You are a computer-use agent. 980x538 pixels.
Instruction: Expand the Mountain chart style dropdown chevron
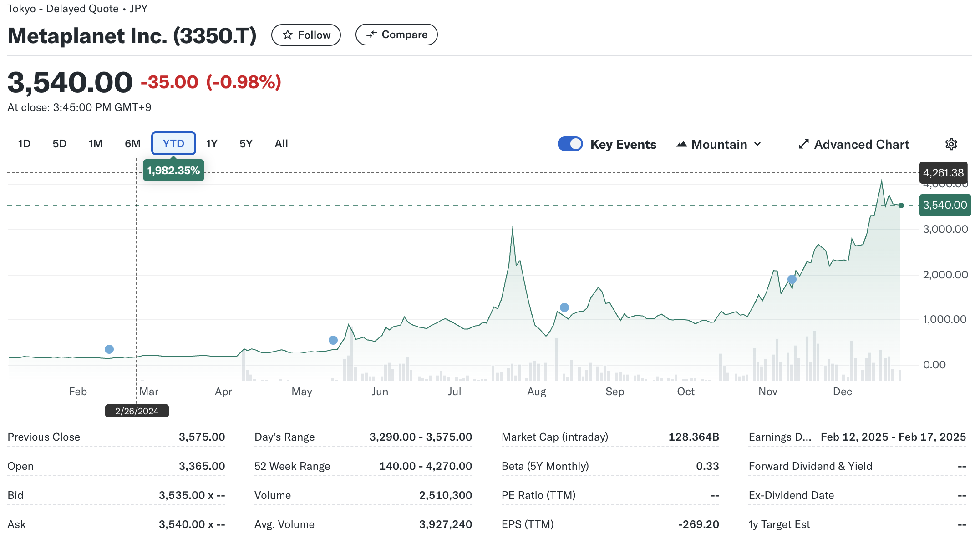point(757,144)
